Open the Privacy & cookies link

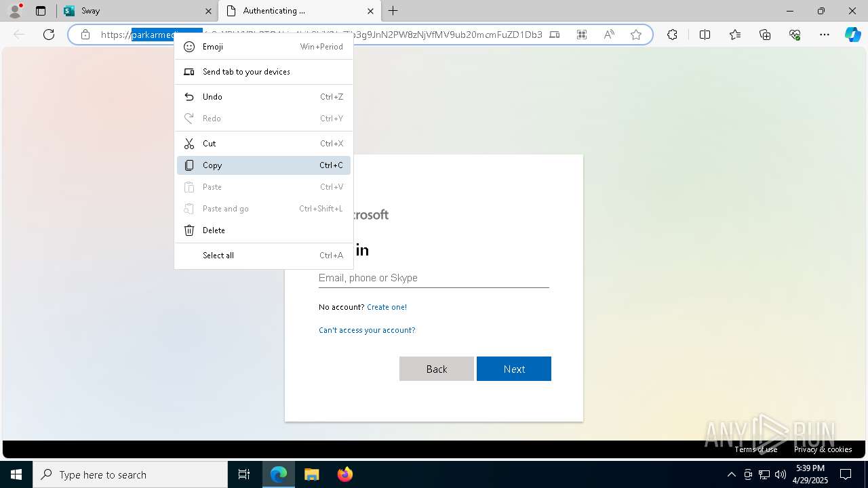(x=823, y=449)
